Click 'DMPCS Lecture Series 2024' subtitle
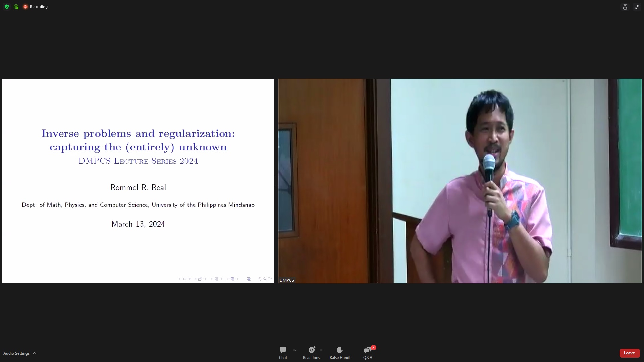 click(138, 161)
